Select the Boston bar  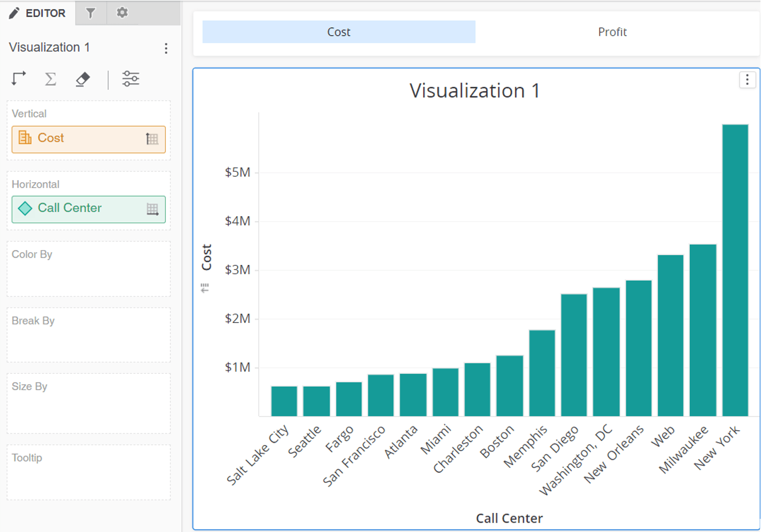(510, 386)
